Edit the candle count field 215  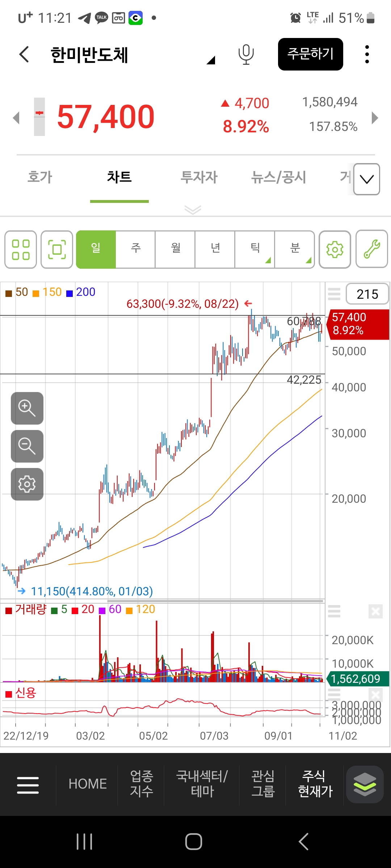pos(367,294)
